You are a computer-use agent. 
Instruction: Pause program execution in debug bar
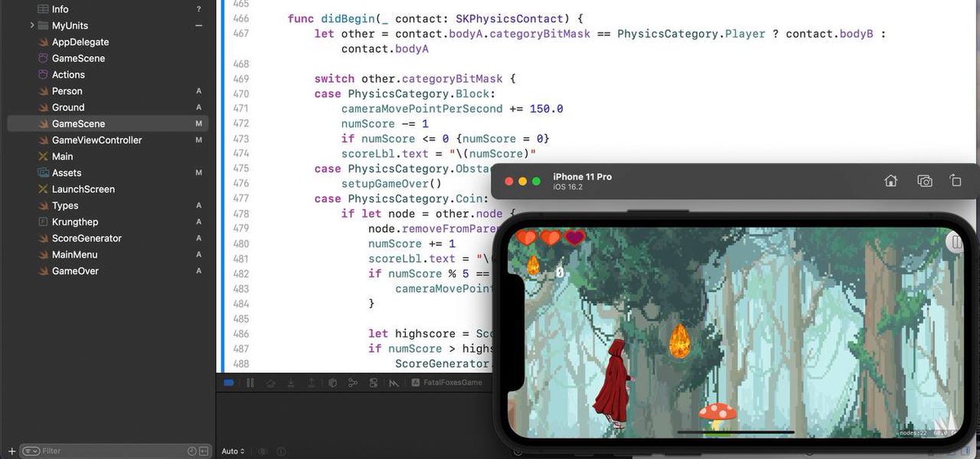point(251,382)
